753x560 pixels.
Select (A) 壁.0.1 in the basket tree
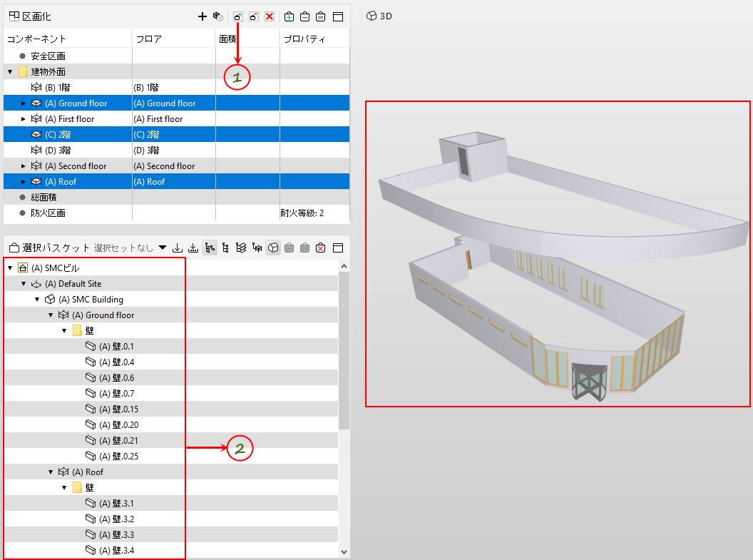tap(116, 347)
